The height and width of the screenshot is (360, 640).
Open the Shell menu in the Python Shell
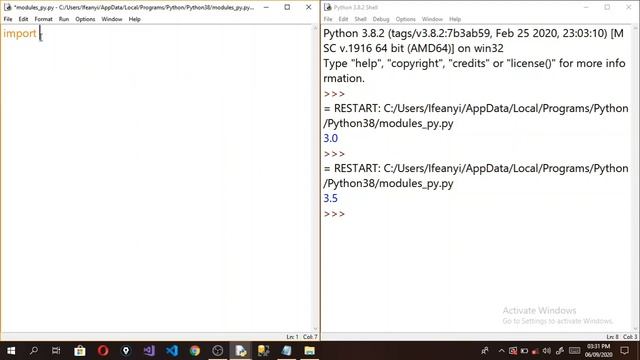pyautogui.click(x=360, y=19)
